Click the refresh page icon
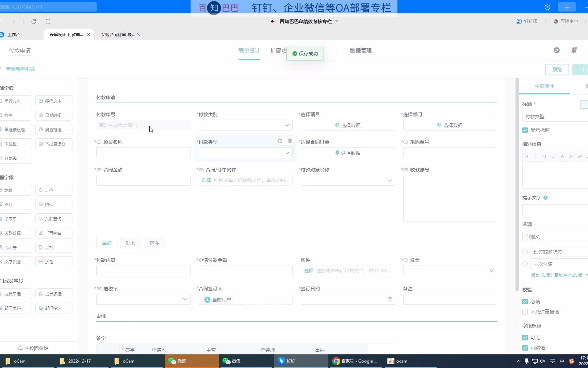This screenshot has height=368, width=588. 34,21
